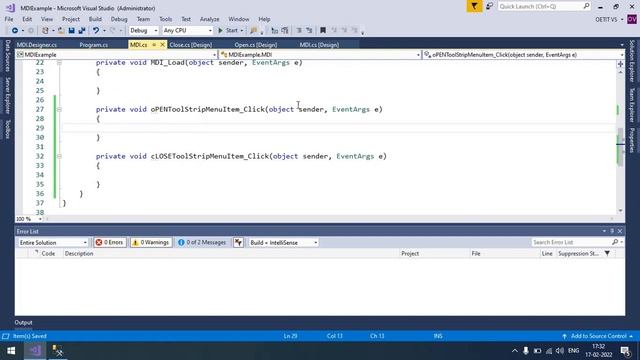Open the File menu
Image resolution: width=640 pixels, height=360 pixels.
tap(9, 19)
